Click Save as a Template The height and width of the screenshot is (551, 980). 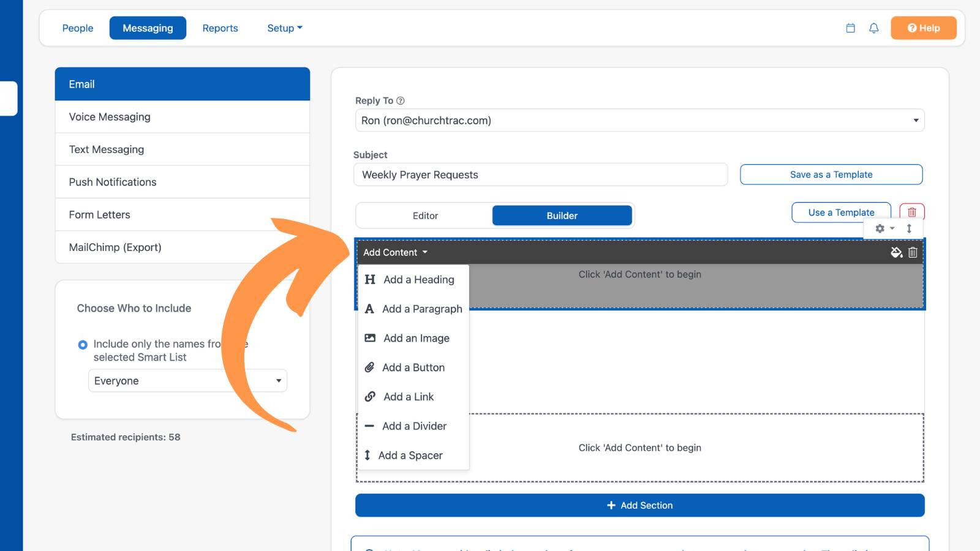(831, 174)
